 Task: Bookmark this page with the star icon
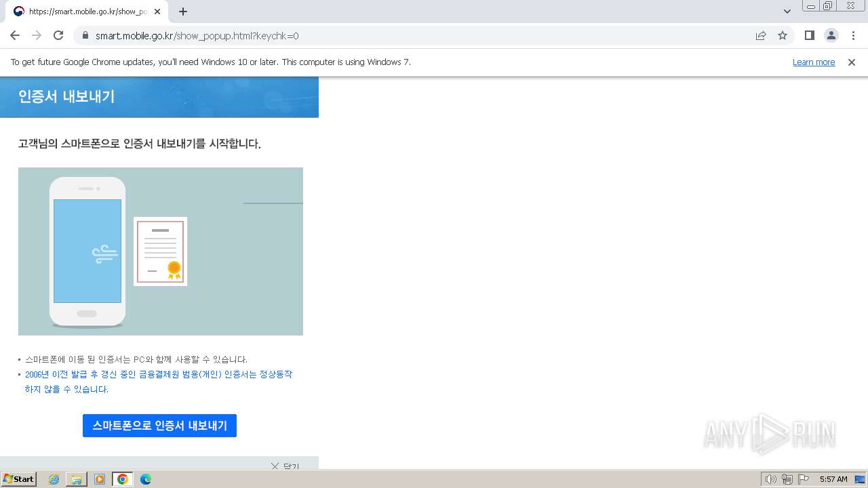tap(783, 36)
